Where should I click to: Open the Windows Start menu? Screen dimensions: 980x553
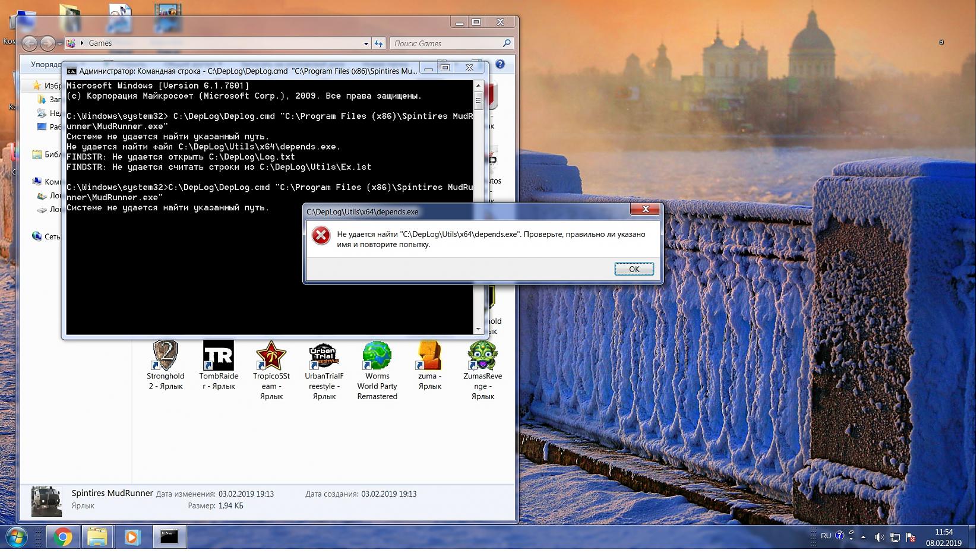[x=16, y=537]
